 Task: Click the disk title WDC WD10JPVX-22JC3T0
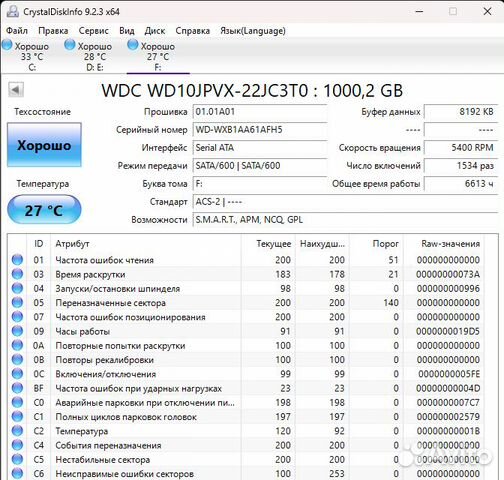204,90
